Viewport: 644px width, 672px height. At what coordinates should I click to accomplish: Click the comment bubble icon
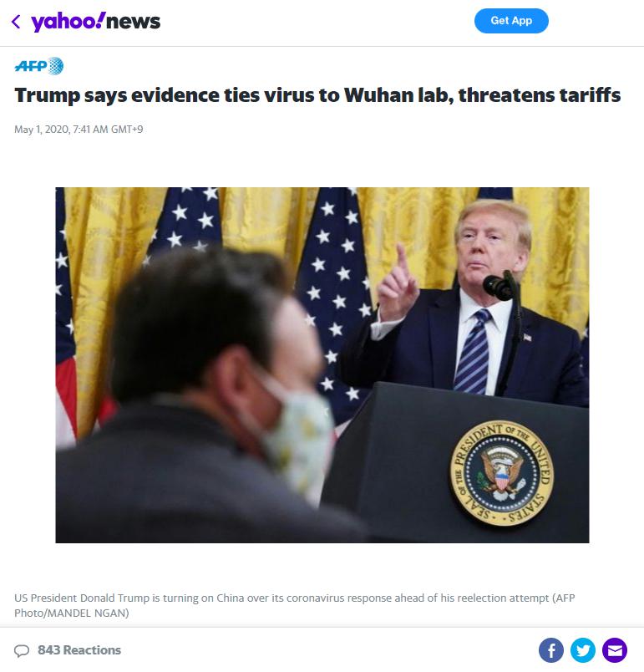pos(22,650)
